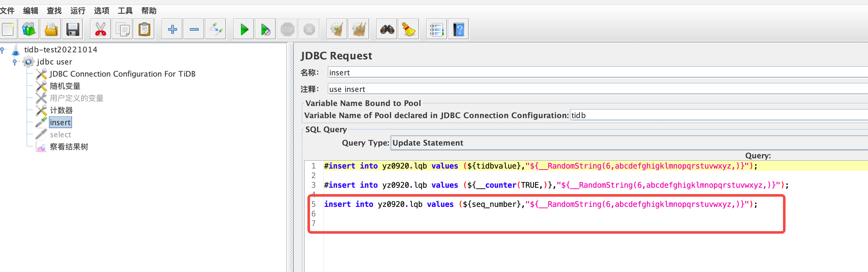The height and width of the screenshot is (272, 868).
Task: Reset search with yellow brush icon
Action: click(x=409, y=29)
